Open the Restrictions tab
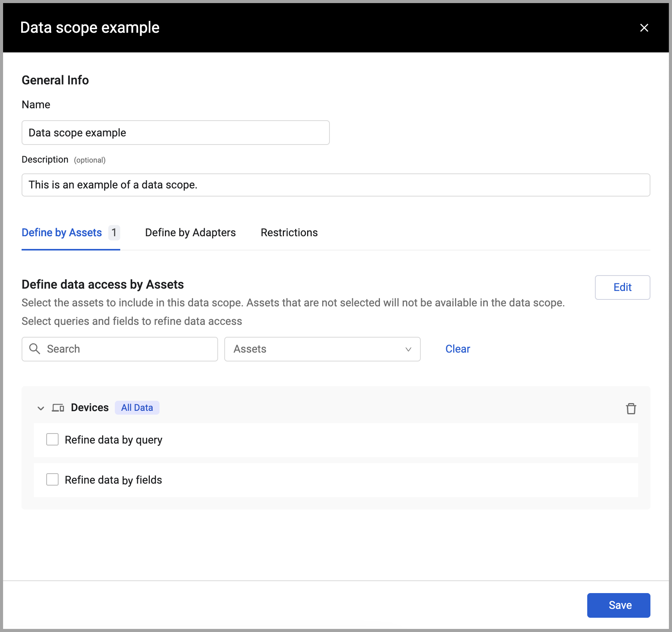The image size is (672, 632). (289, 233)
